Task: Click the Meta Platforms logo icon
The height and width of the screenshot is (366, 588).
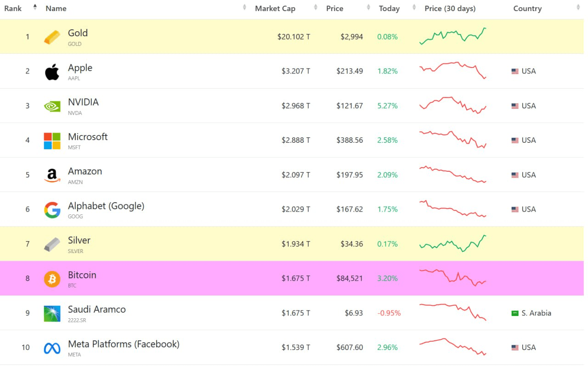Action: 52,348
